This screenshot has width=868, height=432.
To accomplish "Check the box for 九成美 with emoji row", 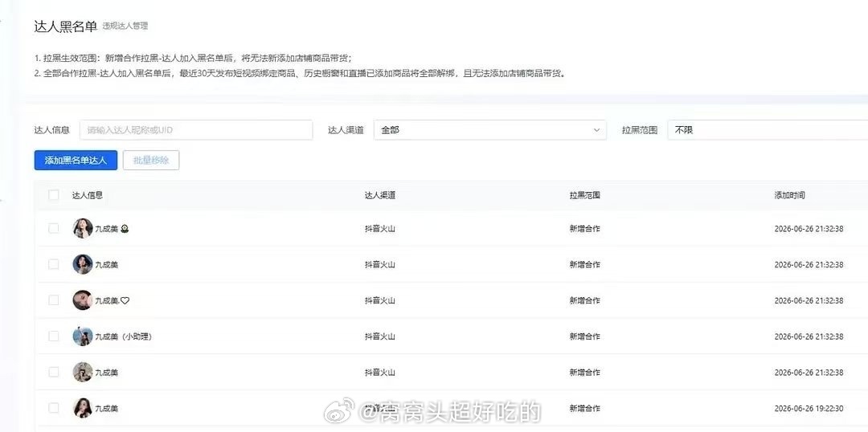I will click(54, 228).
